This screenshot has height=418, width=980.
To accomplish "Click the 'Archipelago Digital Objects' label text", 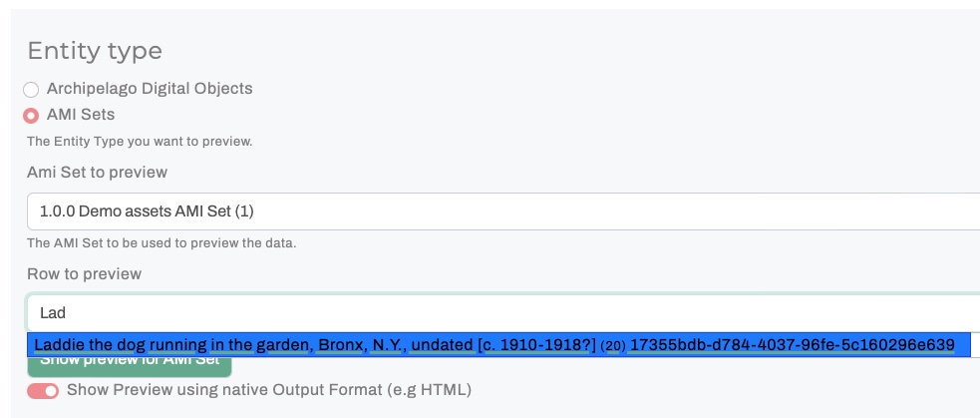I will pyautogui.click(x=150, y=89).
